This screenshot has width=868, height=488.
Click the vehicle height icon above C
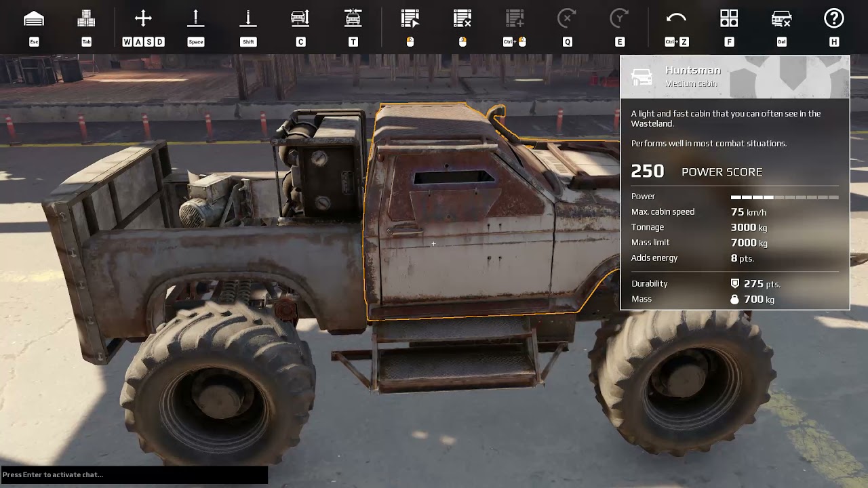[x=300, y=18]
